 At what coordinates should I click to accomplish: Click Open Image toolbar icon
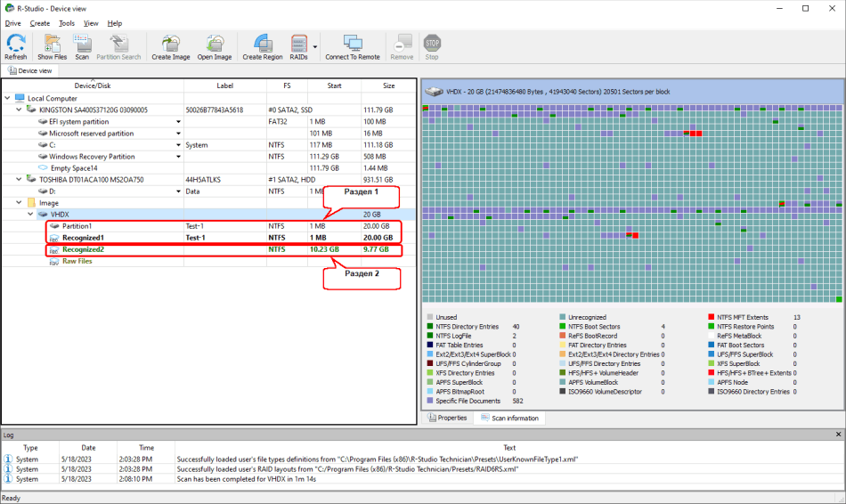pos(215,47)
